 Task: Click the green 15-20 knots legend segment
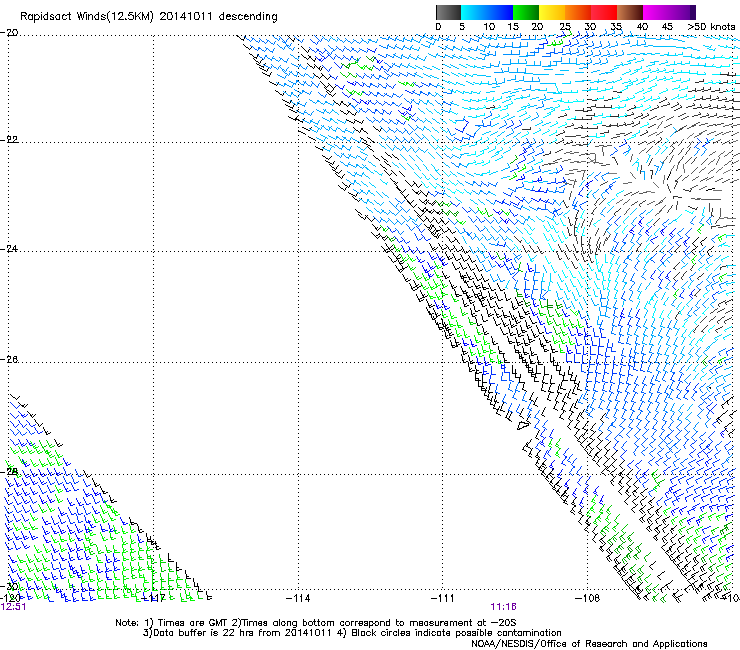[526, 12]
